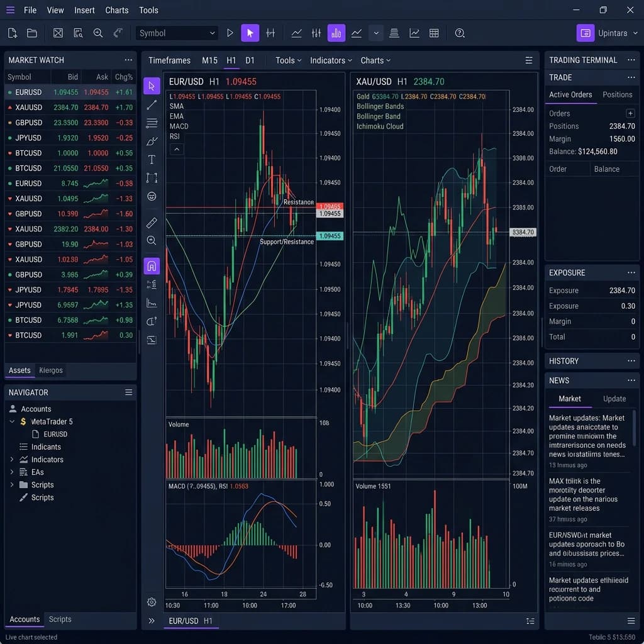This screenshot has height=644, width=644.
Task: Select the cursor tool in left drawing sidebar
Action: [152, 86]
